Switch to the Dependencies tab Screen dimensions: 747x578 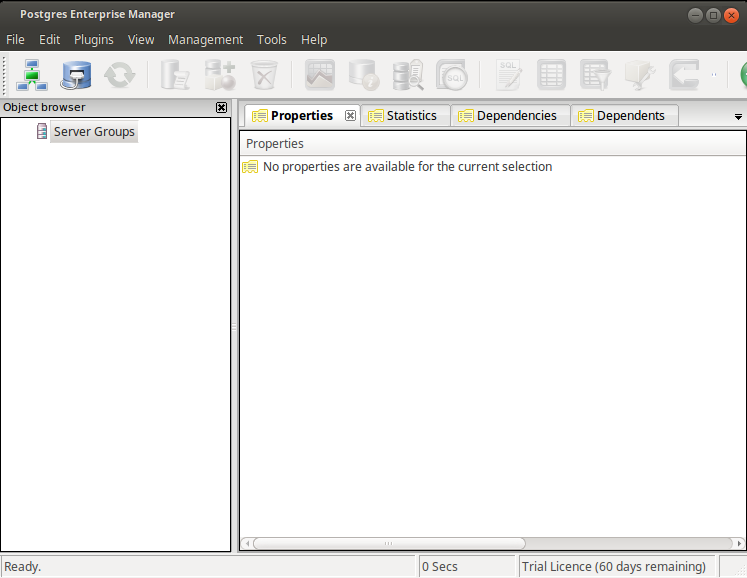[510, 116]
